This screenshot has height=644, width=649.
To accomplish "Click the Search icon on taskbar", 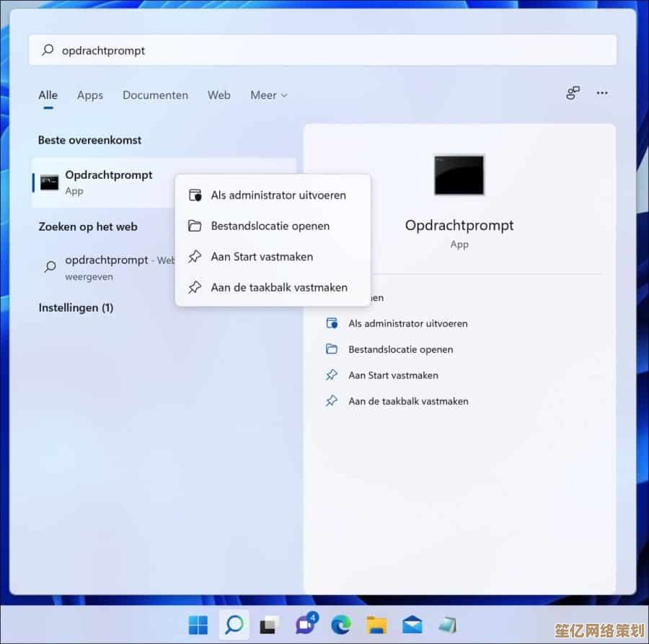I will coord(234,625).
